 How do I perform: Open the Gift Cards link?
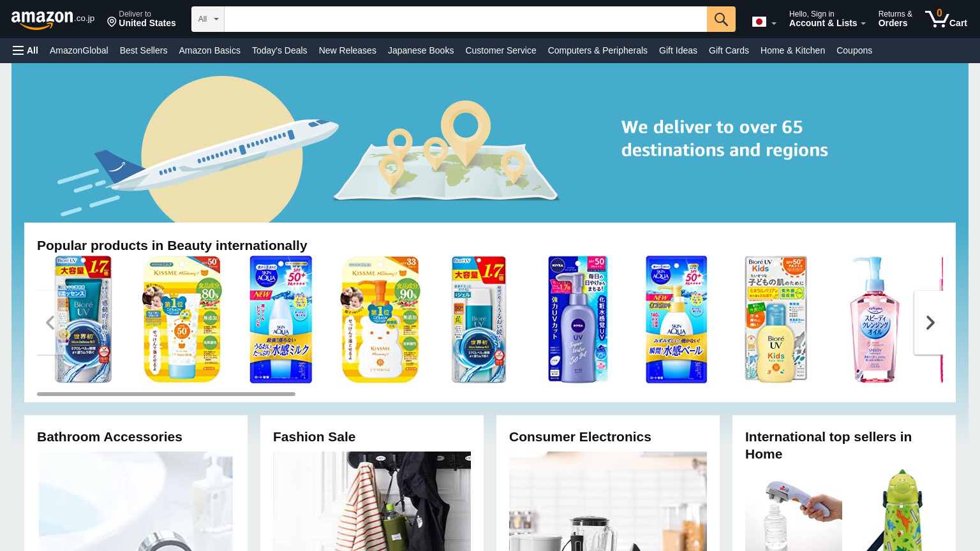click(x=729, y=50)
